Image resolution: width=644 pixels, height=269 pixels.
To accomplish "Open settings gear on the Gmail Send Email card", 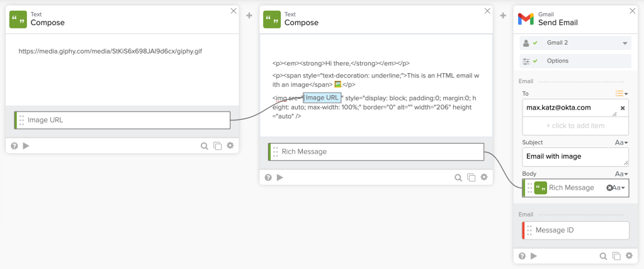I will 629,256.
